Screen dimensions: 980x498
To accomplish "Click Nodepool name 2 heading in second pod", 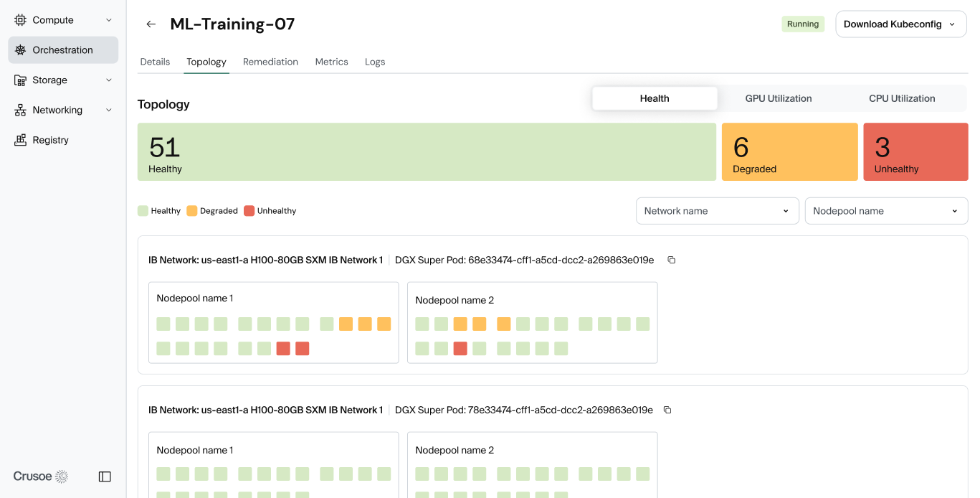I will 455,450.
